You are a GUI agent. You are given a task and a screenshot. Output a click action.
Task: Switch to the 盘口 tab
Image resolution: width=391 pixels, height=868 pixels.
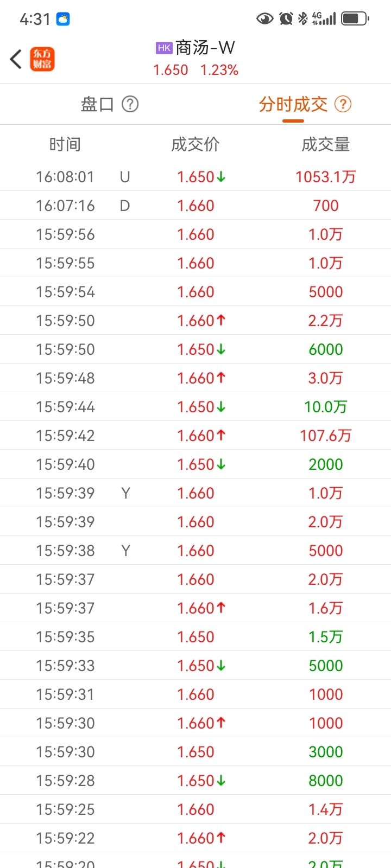click(97, 104)
